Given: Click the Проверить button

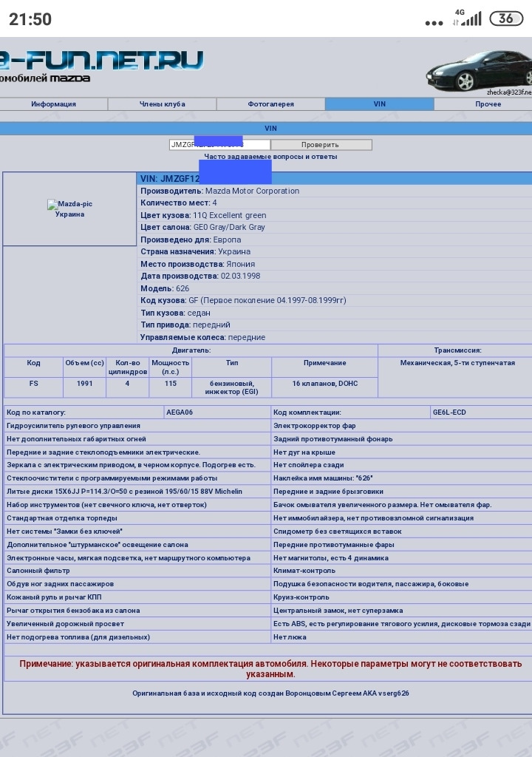Looking at the screenshot, I should point(321,145).
